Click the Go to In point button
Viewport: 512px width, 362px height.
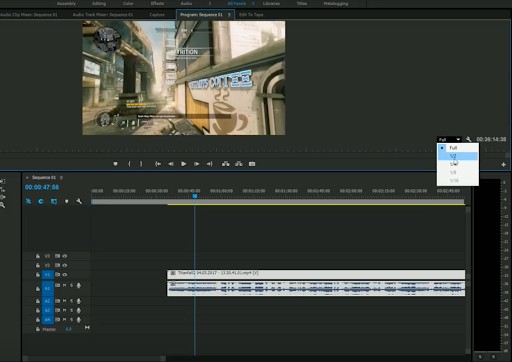158,164
